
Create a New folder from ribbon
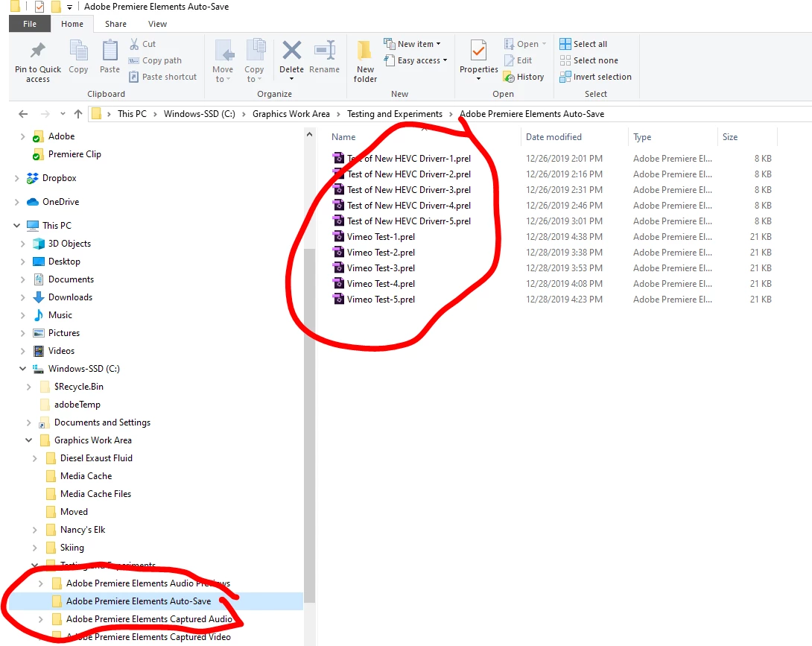point(365,62)
